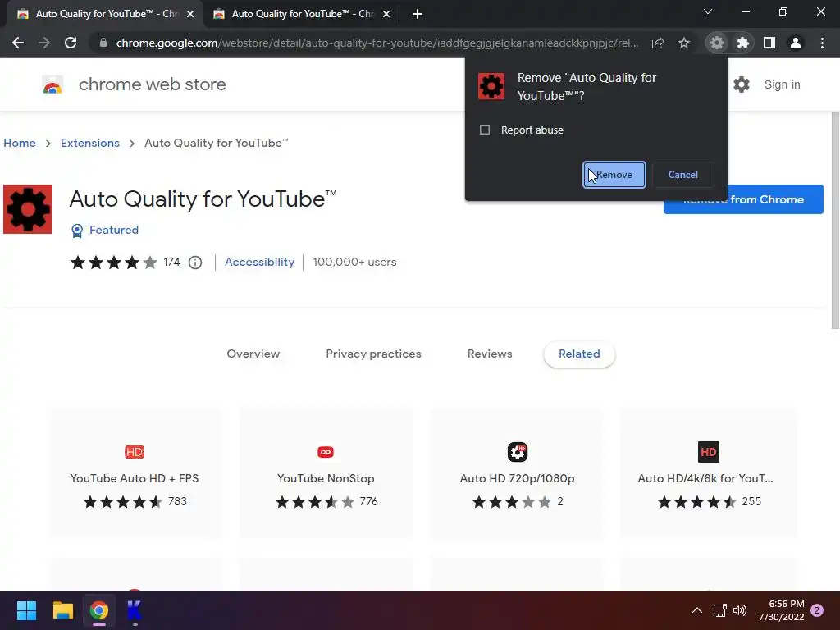Click the large Auto Quality extension icon
Screen dimensions: 840x630
28,209
